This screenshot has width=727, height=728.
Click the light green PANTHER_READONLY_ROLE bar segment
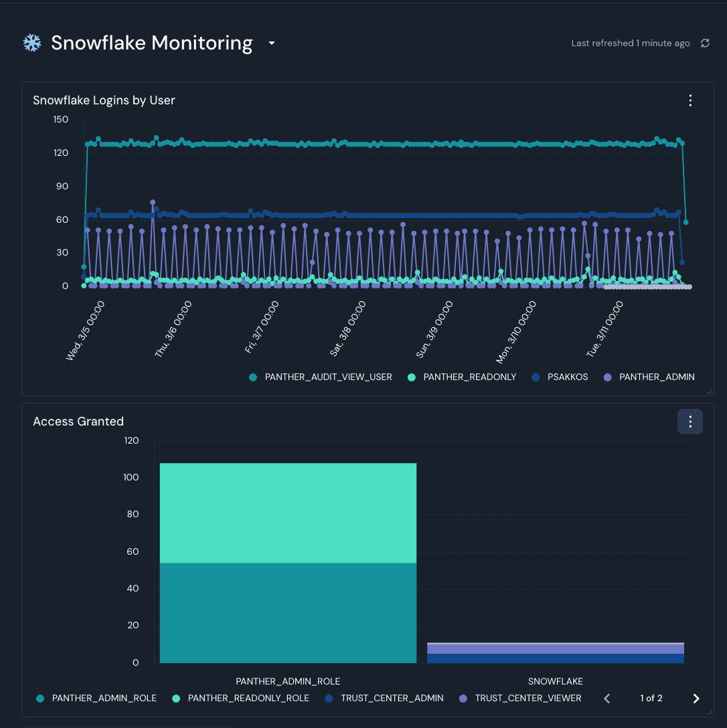pyautogui.click(x=288, y=513)
